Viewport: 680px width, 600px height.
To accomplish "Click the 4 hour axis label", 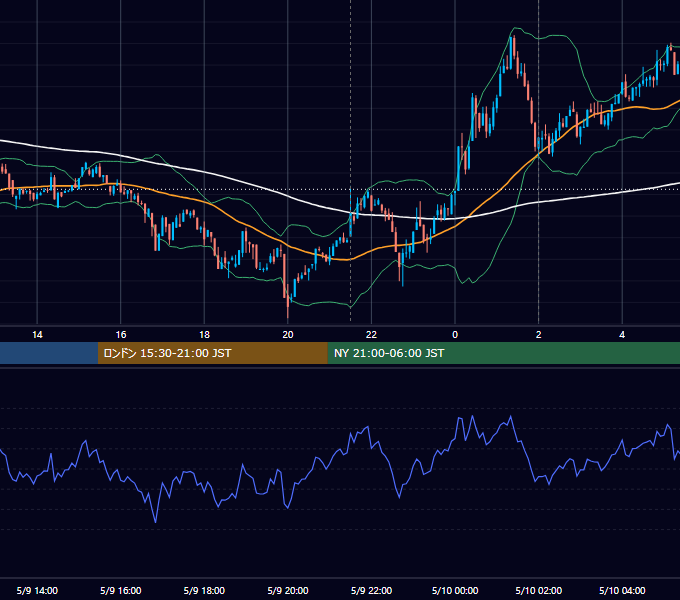I will click(622, 335).
